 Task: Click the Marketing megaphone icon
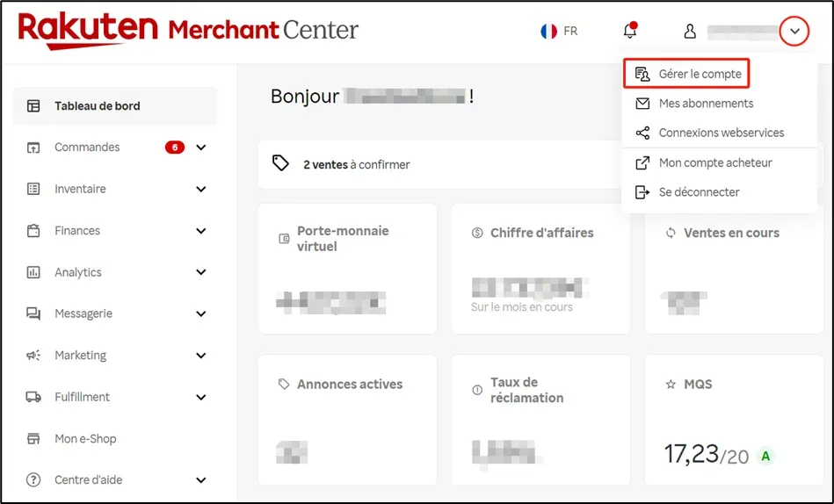(33, 355)
